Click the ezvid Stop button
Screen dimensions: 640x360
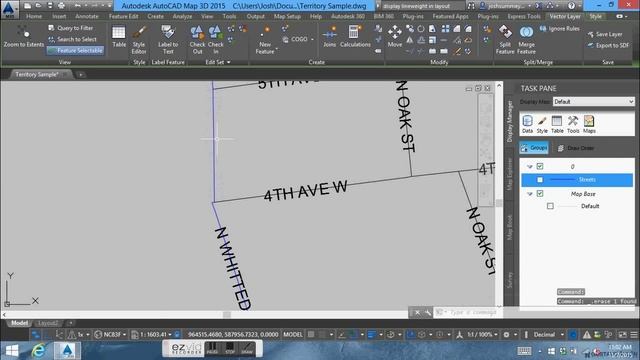pos(230,348)
